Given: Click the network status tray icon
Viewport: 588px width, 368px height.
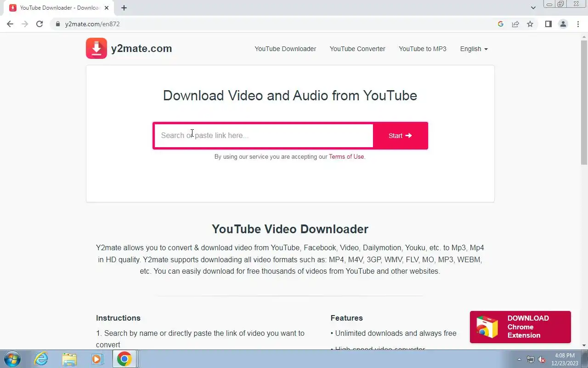Looking at the screenshot, I should click(x=531, y=359).
